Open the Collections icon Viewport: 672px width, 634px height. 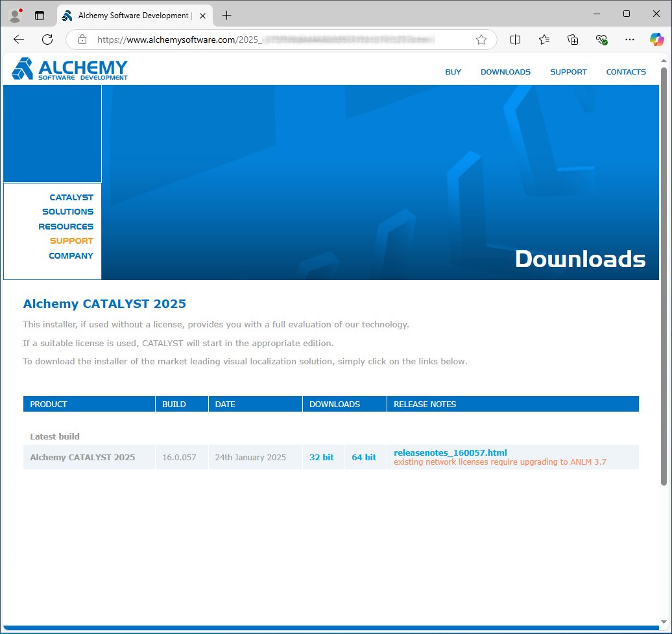[x=573, y=40]
